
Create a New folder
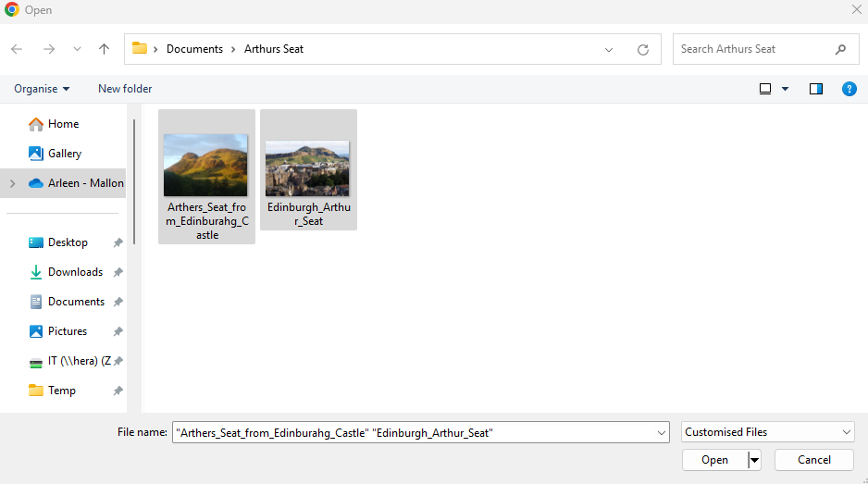point(125,89)
